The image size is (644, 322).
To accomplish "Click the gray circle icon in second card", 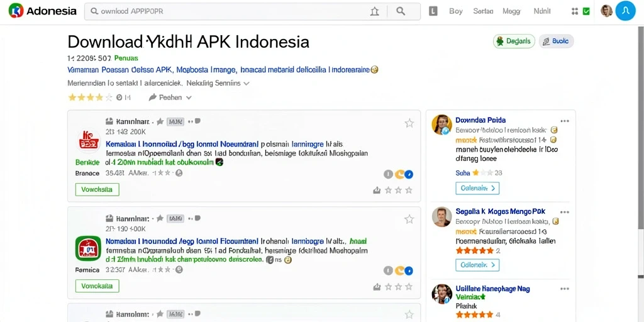I will pos(388,270).
